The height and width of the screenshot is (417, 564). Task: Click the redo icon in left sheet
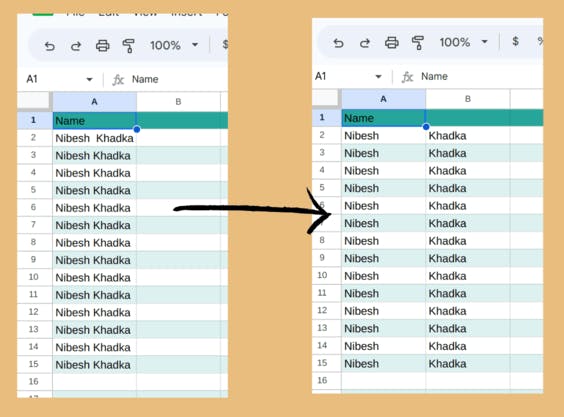point(76,46)
